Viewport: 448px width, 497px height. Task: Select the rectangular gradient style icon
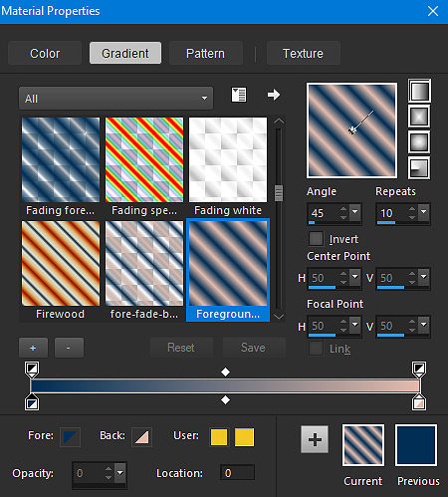(419, 117)
